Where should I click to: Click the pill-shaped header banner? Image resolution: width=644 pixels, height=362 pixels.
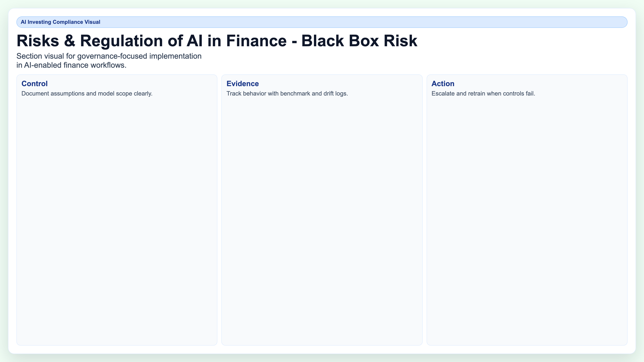click(x=322, y=22)
